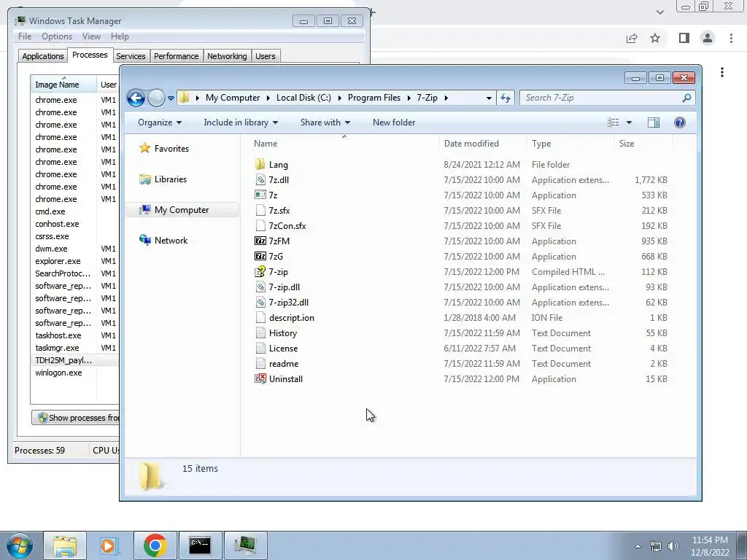Click the Explorer help question mark icon

(x=680, y=122)
